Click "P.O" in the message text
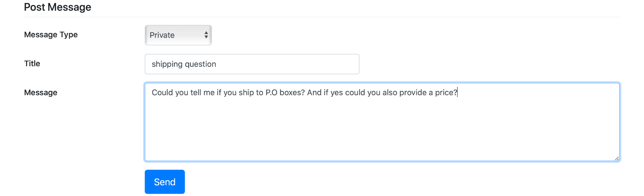 [271, 93]
